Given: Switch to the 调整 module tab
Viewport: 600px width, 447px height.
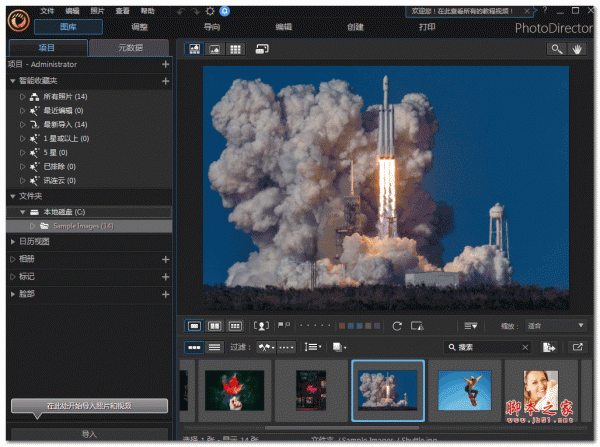Looking at the screenshot, I should (139, 27).
